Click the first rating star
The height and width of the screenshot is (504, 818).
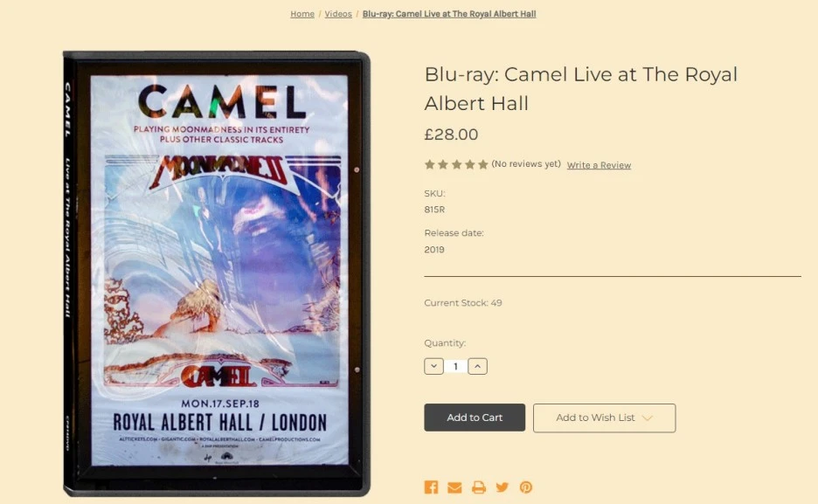(x=429, y=165)
